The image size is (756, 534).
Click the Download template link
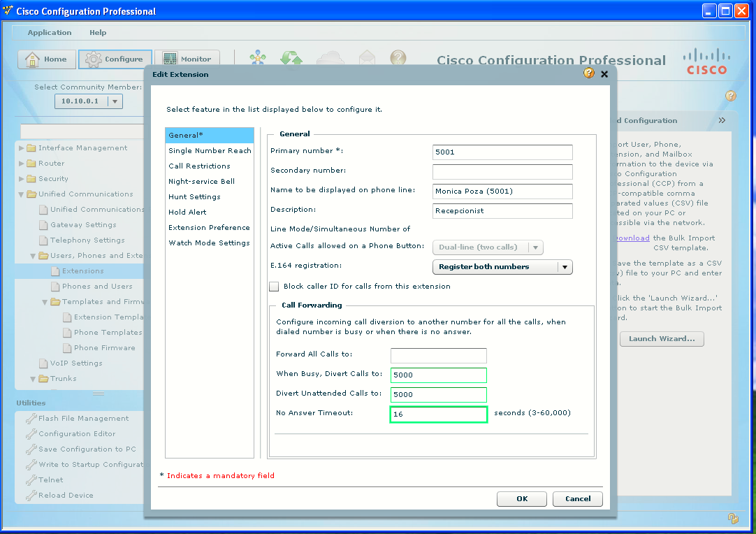[x=632, y=238]
